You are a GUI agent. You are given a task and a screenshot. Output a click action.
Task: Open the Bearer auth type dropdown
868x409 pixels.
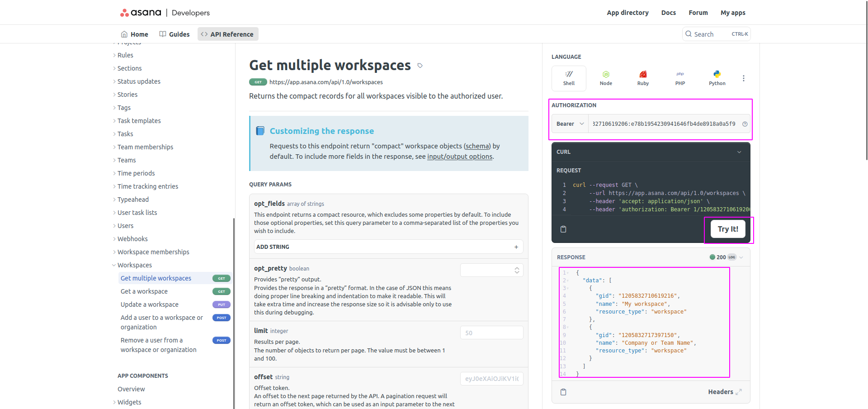(570, 124)
